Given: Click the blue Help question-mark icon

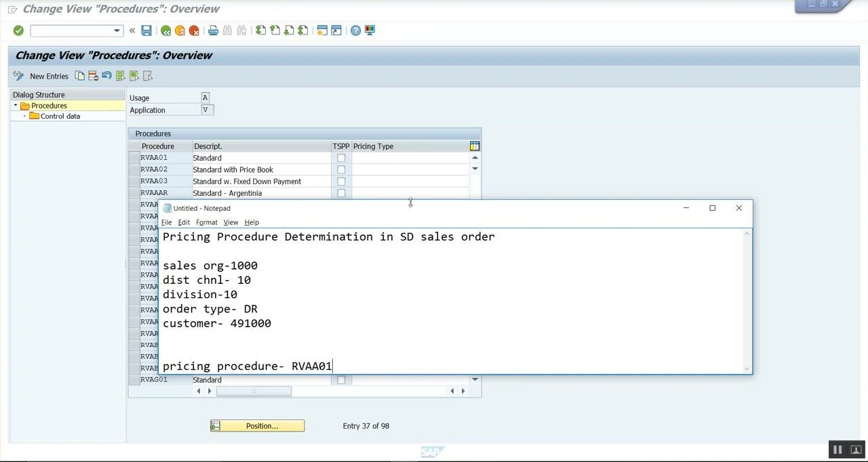Looking at the screenshot, I should pos(355,30).
